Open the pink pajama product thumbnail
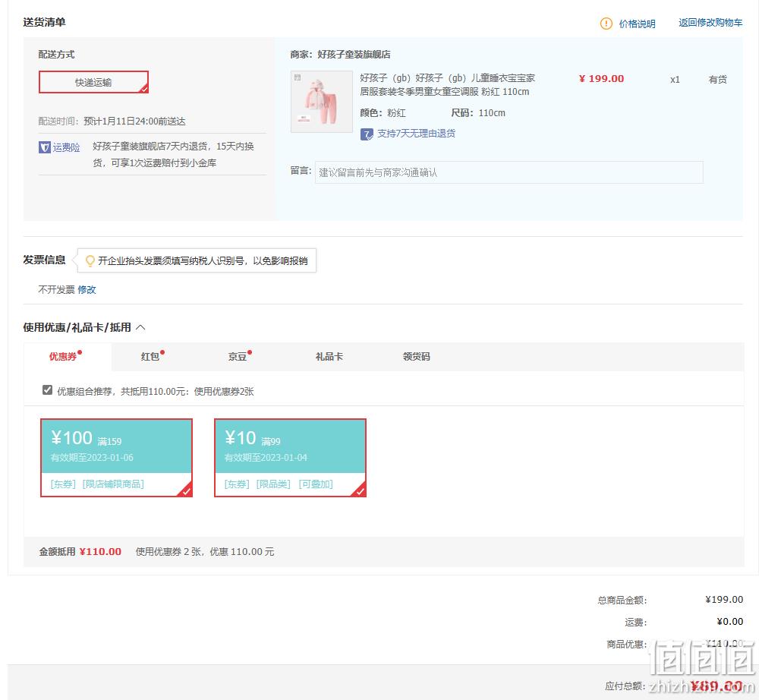This screenshot has width=762, height=700. coord(321,102)
